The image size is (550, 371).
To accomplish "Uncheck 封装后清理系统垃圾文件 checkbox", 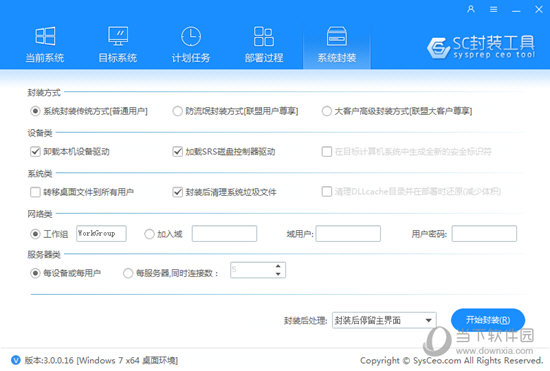I will click(x=177, y=192).
